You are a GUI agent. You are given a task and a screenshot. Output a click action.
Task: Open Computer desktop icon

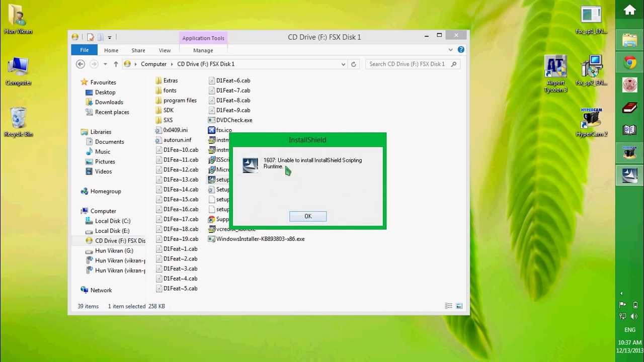pos(18,71)
